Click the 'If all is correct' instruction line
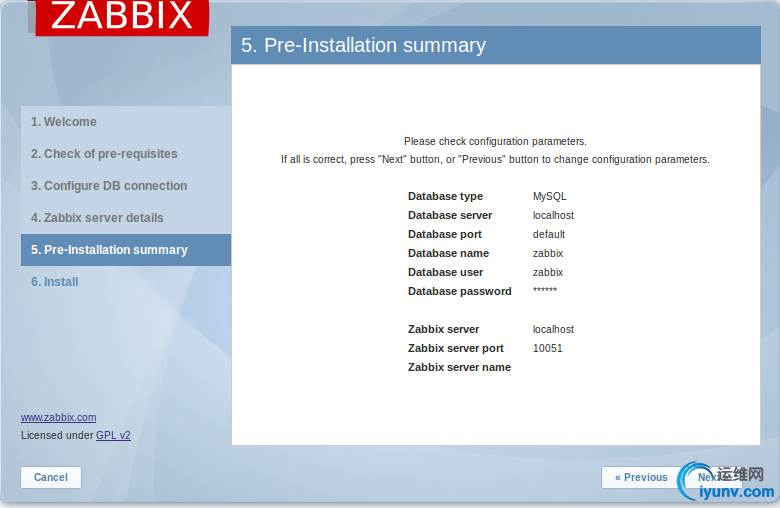The height and width of the screenshot is (508, 780). pyautogui.click(x=495, y=159)
